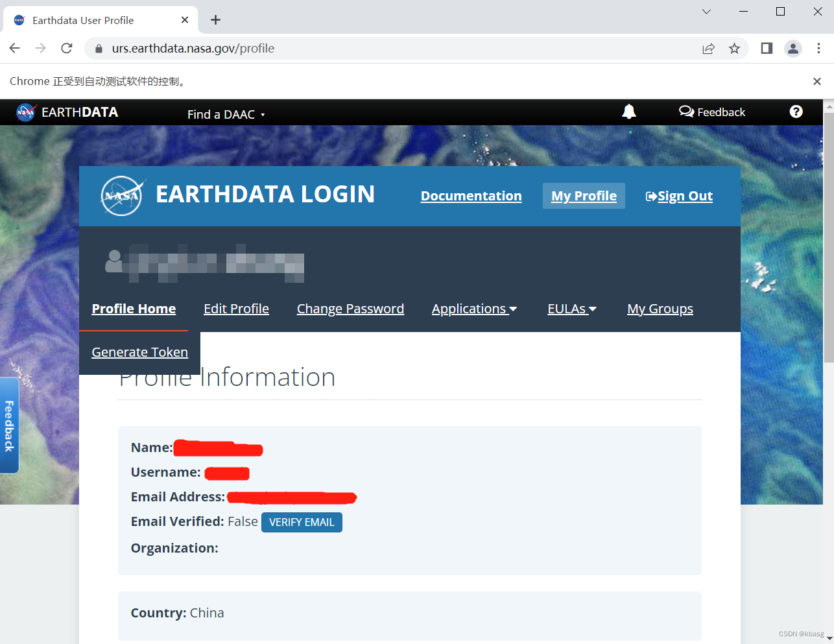Image resolution: width=834 pixels, height=644 pixels.
Task: Open Chrome's three-dot menu
Action: [x=818, y=48]
